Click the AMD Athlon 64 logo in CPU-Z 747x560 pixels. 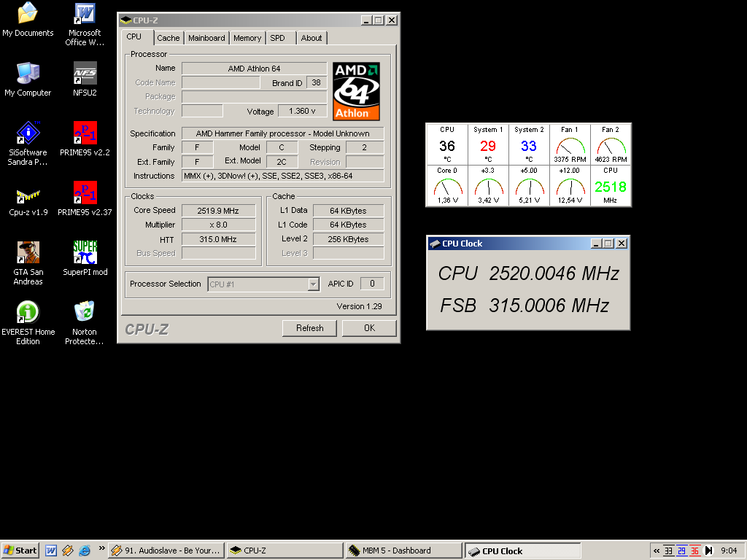click(x=355, y=89)
